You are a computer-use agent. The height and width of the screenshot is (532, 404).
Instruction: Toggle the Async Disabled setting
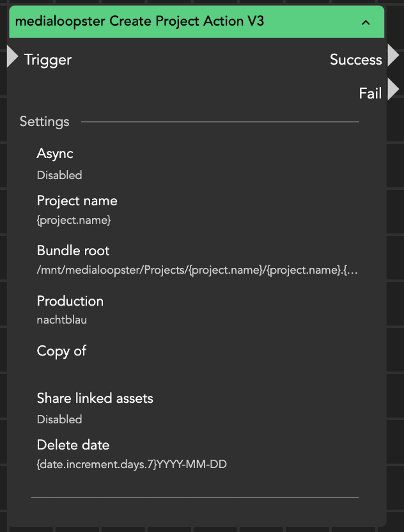coord(59,175)
